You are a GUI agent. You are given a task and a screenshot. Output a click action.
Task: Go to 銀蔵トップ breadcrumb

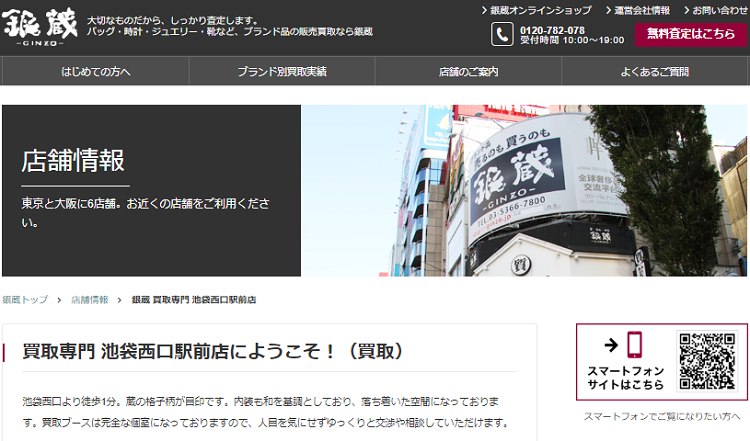pos(25,299)
